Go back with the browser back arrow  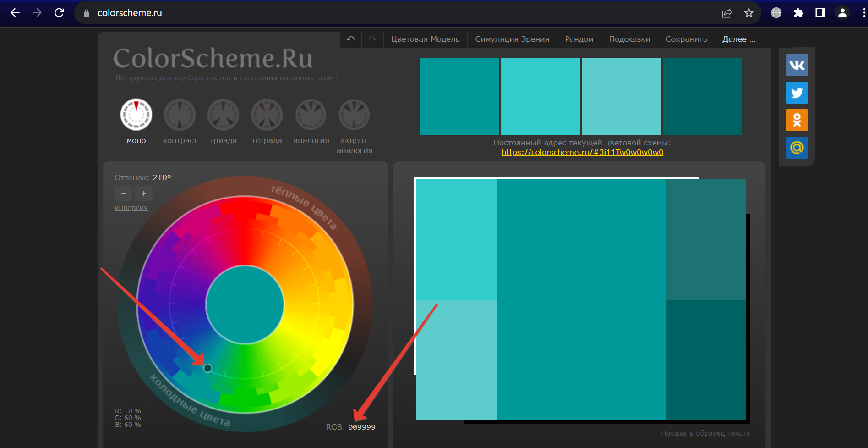(15, 13)
